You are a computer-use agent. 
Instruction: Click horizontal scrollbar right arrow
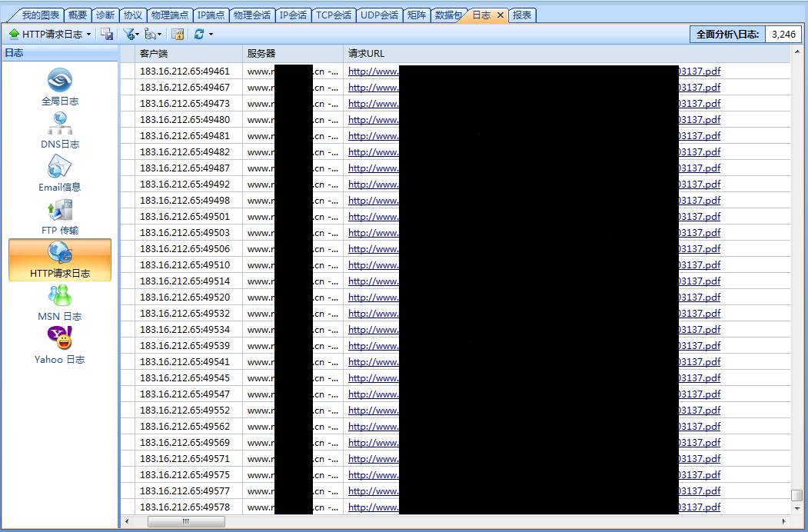(783, 521)
